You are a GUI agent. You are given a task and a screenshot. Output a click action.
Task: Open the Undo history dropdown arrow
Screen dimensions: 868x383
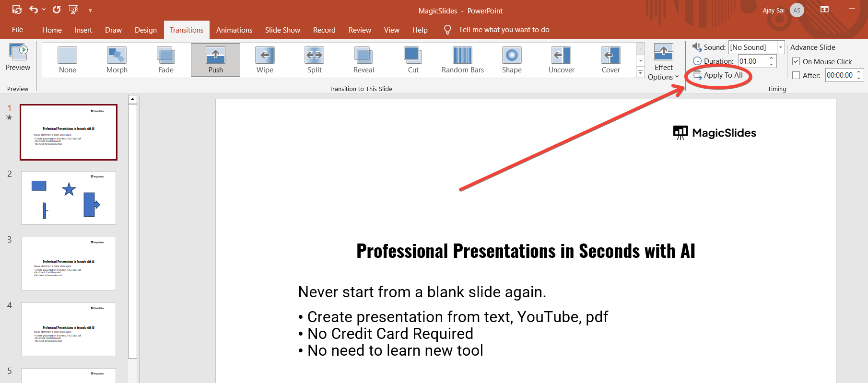[x=44, y=10]
